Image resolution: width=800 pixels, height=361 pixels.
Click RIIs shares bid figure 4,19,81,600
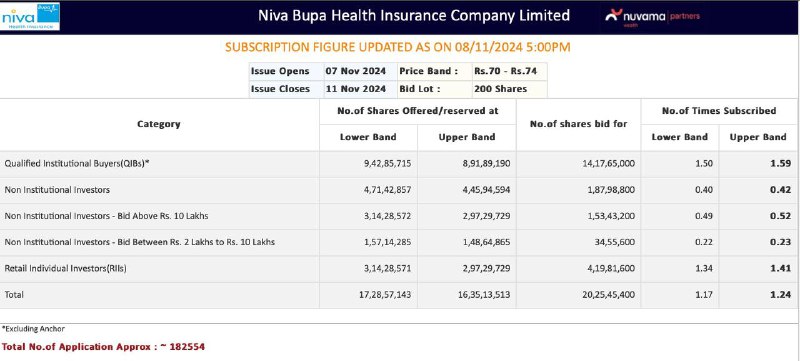pos(611,268)
